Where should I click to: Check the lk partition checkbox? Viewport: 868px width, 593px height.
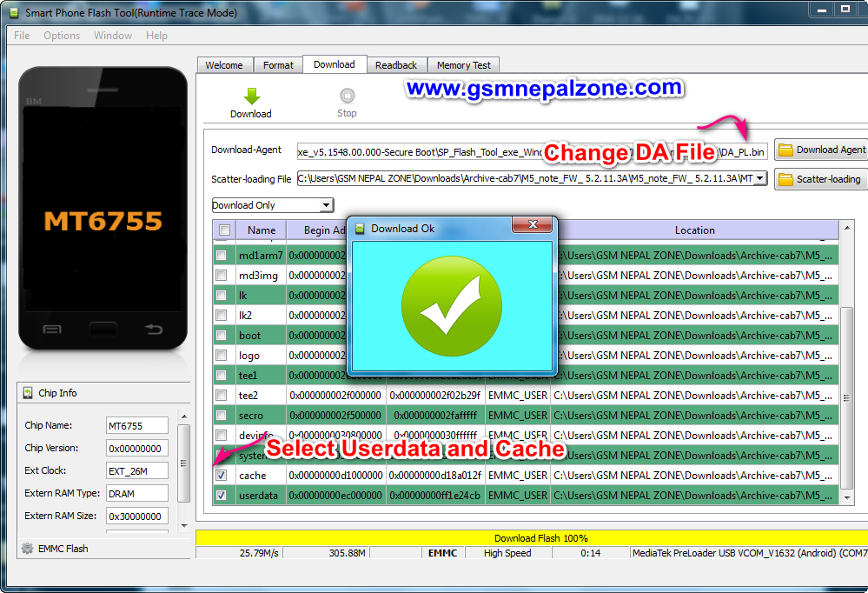[x=221, y=296]
